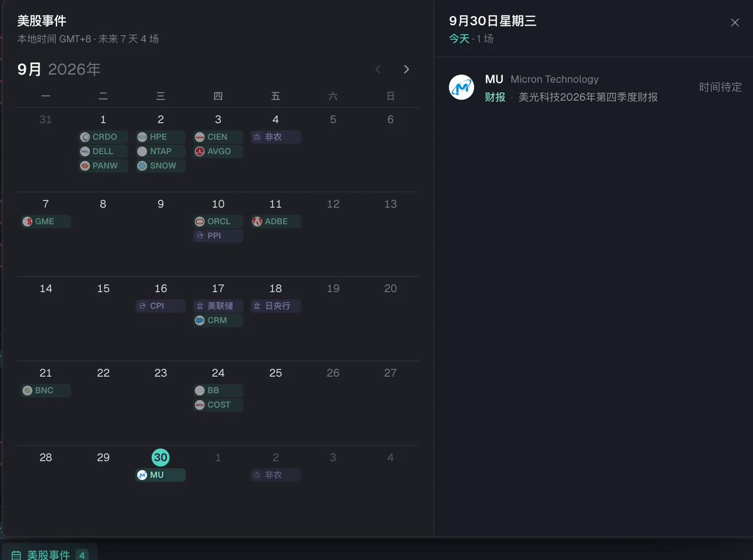This screenshot has height=560, width=753.
Task: Select the 非农 event on September 4
Action: click(275, 137)
